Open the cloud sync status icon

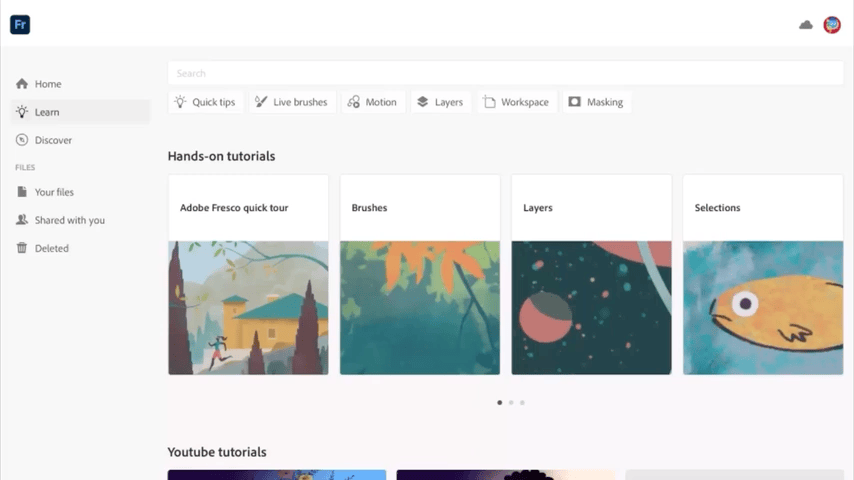coord(806,25)
